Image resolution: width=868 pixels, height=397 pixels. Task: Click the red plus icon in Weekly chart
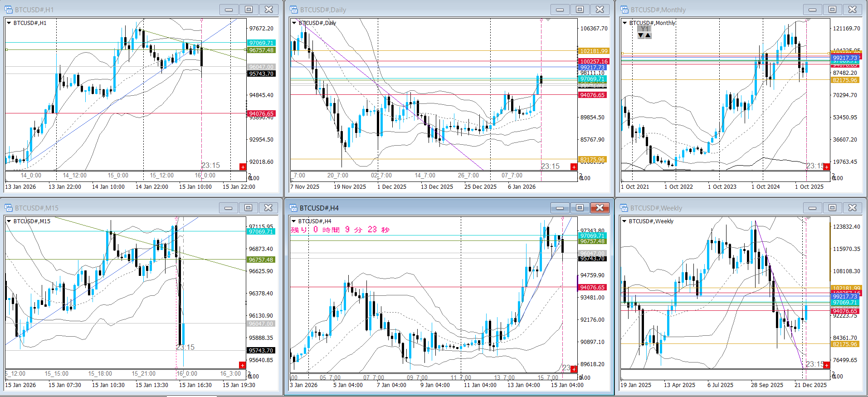(x=827, y=365)
